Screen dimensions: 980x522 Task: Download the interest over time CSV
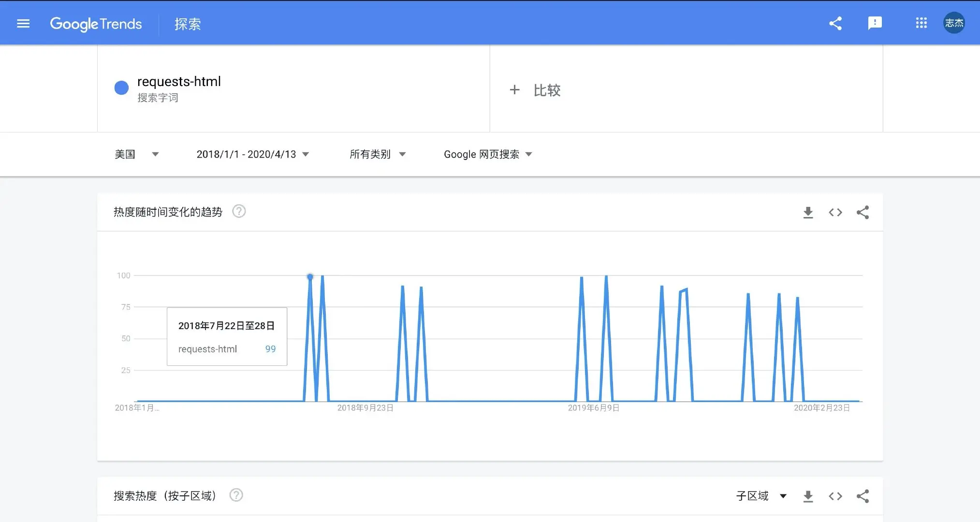pyautogui.click(x=808, y=212)
